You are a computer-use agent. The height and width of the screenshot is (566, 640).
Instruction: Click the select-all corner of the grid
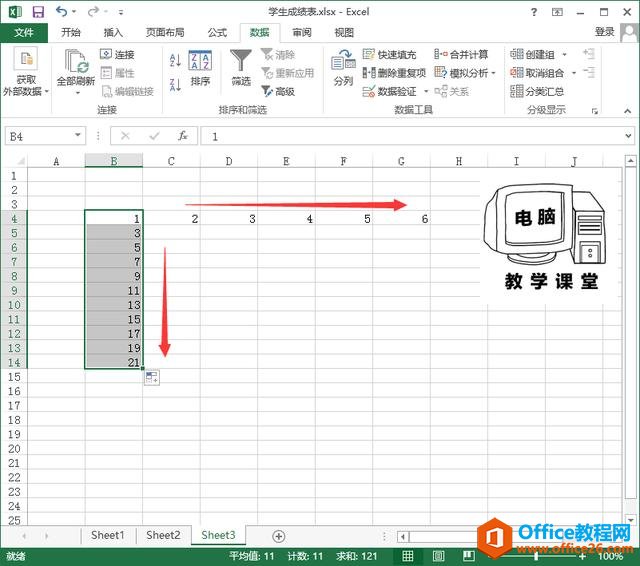[19, 161]
